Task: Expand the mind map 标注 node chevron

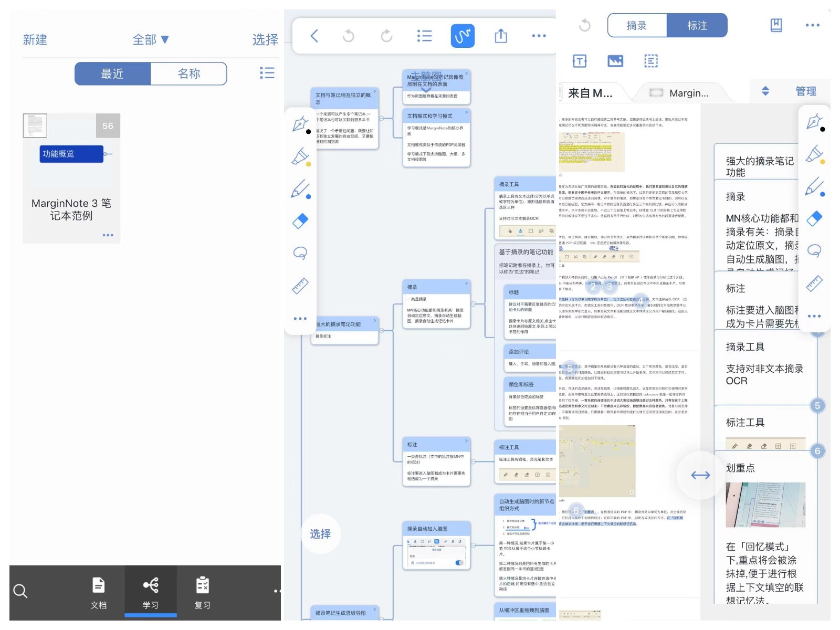Action: (466, 440)
